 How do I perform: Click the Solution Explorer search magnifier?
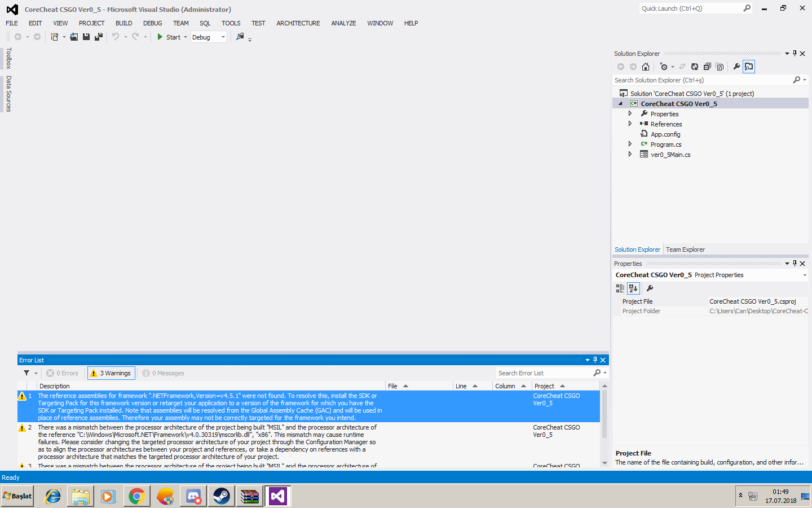pos(797,80)
